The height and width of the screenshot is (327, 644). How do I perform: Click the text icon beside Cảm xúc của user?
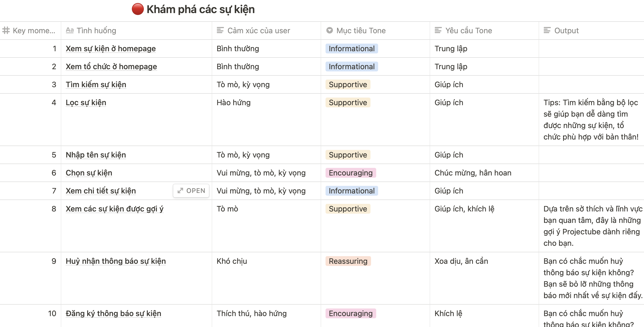coord(220,30)
